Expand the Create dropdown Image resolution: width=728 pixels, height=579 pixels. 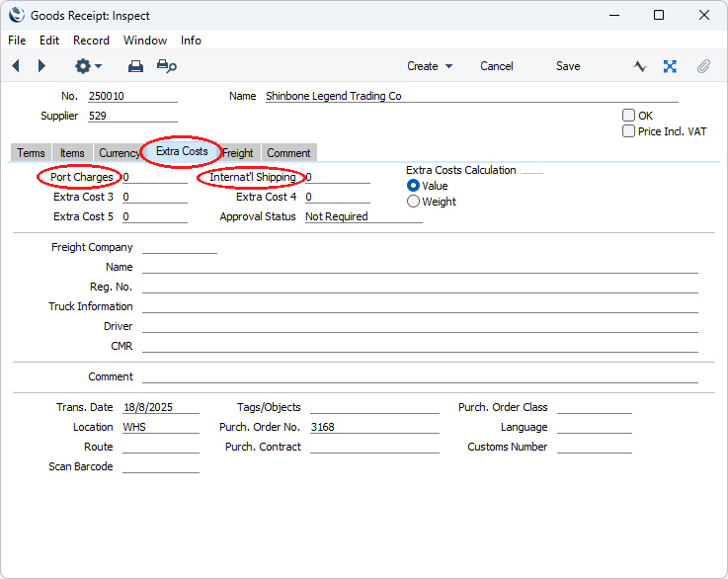[430, 66]
